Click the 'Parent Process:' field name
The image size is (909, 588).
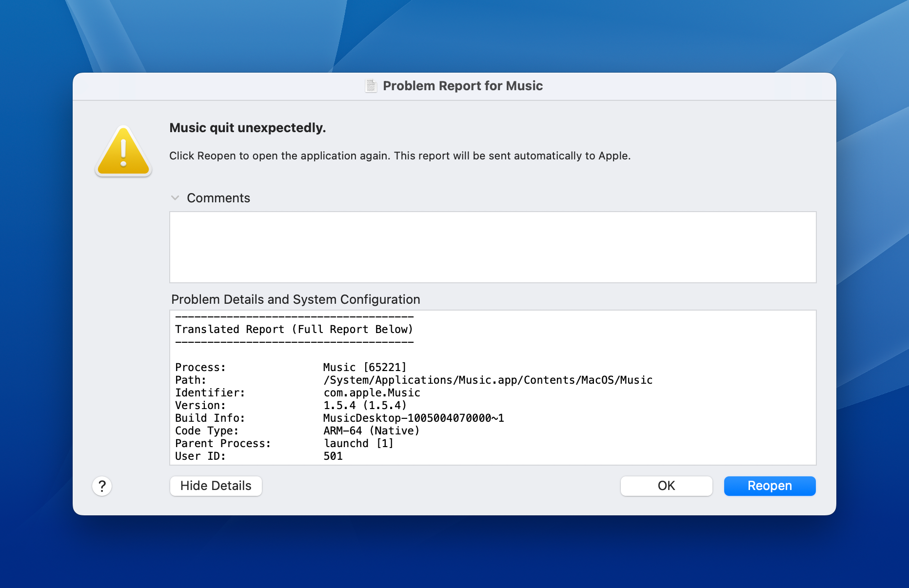pyautogui.click(x=223, y=443)
